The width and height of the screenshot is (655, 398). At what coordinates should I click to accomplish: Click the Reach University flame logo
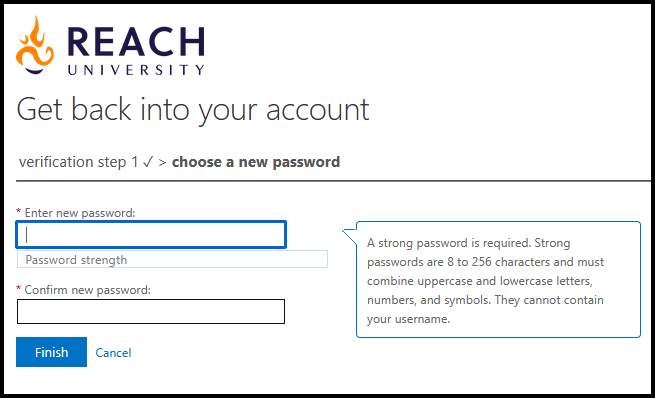35,45
